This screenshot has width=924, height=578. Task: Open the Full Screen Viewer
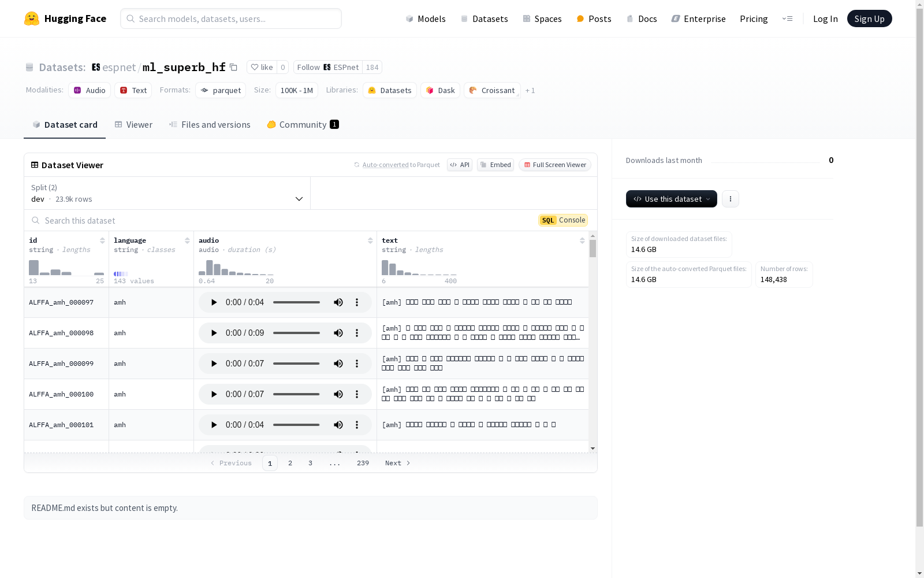(x=554, y=165)
